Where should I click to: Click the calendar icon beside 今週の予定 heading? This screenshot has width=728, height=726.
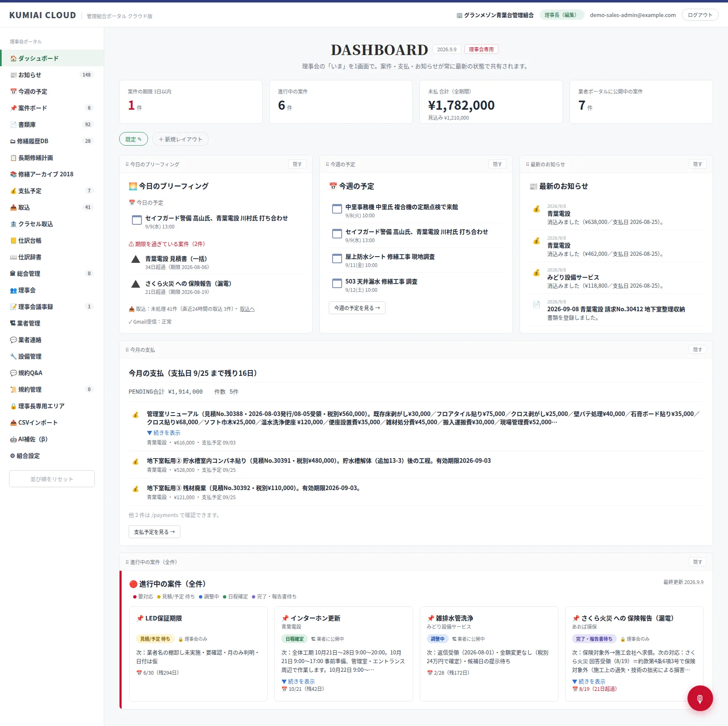[x=333, y=186]
